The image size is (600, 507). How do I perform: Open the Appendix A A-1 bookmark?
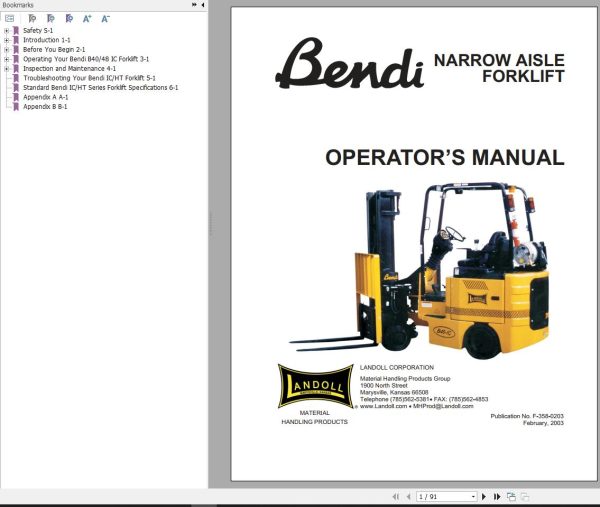46,97
